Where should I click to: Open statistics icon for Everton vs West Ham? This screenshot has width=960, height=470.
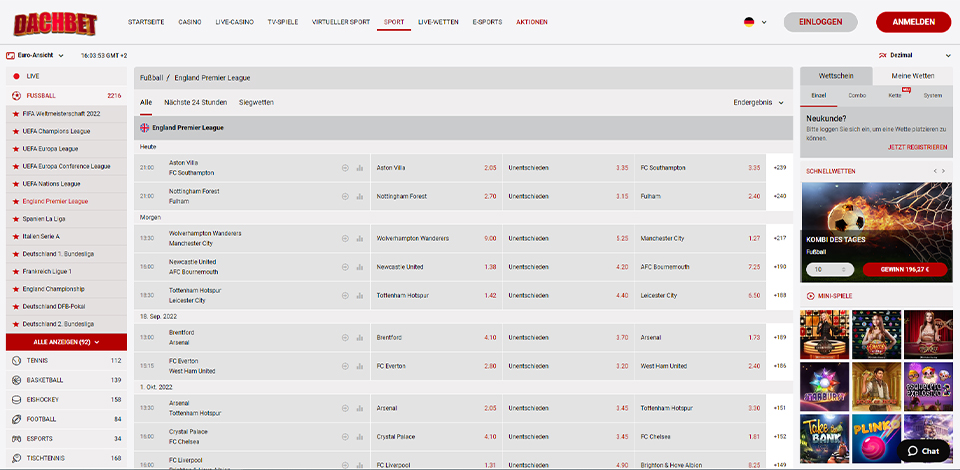click(359, 366)
